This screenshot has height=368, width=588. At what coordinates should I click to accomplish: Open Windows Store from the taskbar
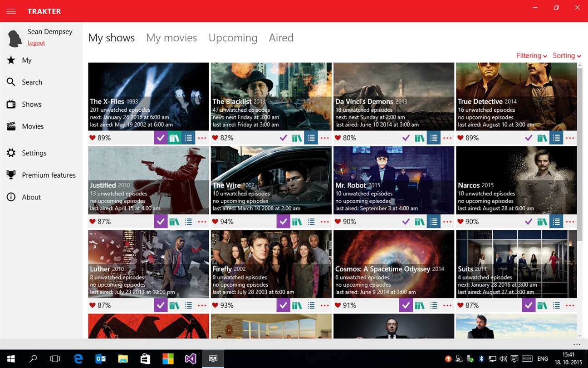[145, 359]
